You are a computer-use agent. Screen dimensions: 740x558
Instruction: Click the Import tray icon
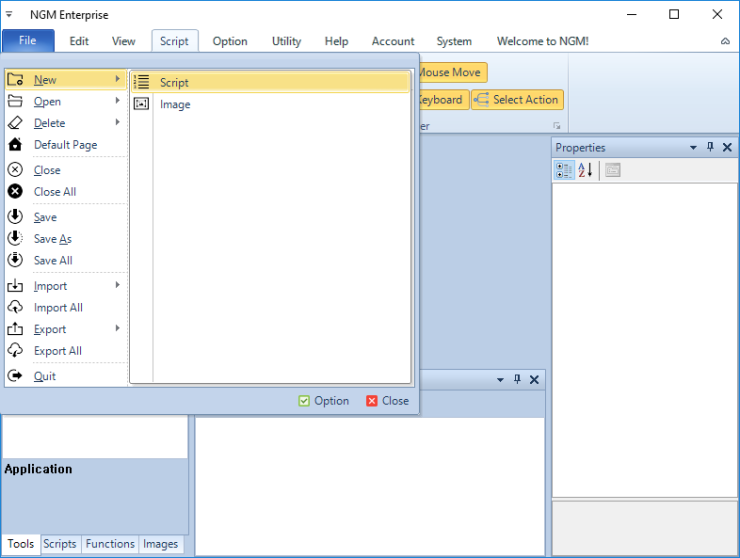point(15,286)
